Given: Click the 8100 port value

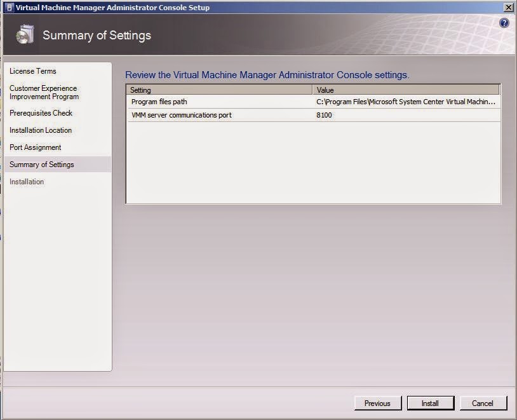Looking at the screenshot, I should pyautogui.click(x=324, y=115).
